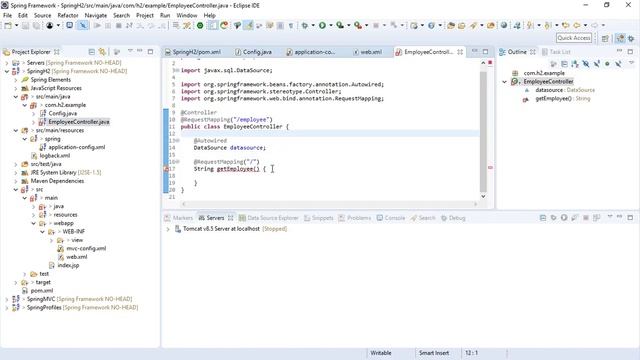Image resolution: width=640 pixels, height=360 pixels.
Task: Click the editor vertical scrollbar
Action: tap(483, 131)
